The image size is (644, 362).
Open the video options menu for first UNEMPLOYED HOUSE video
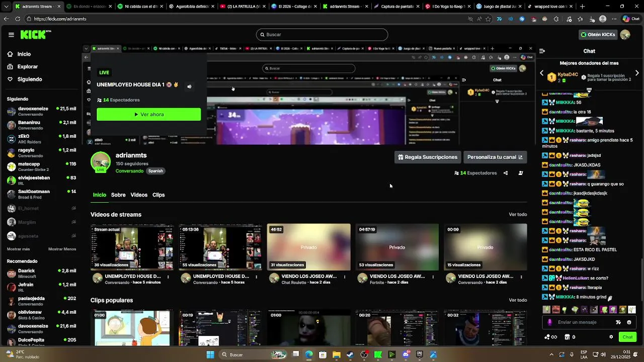pos(168,277)
